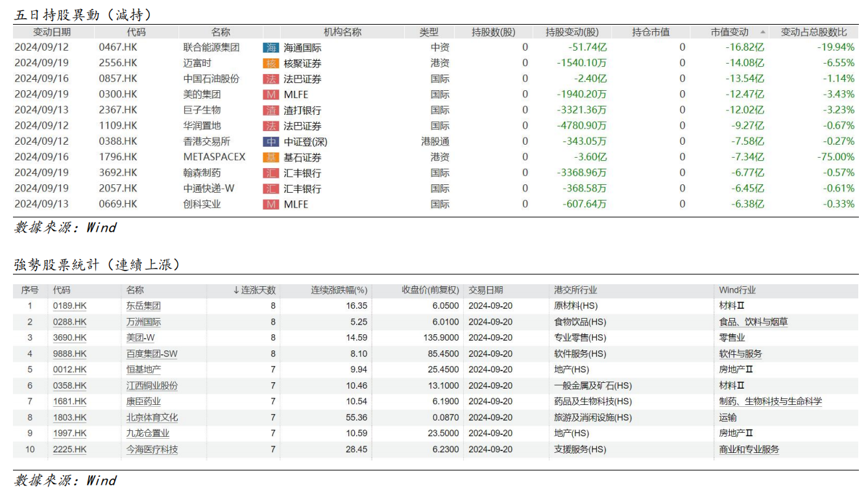Select the 港股通 type cell
Viewport: 868px width, 499px height.
[435, 141]
